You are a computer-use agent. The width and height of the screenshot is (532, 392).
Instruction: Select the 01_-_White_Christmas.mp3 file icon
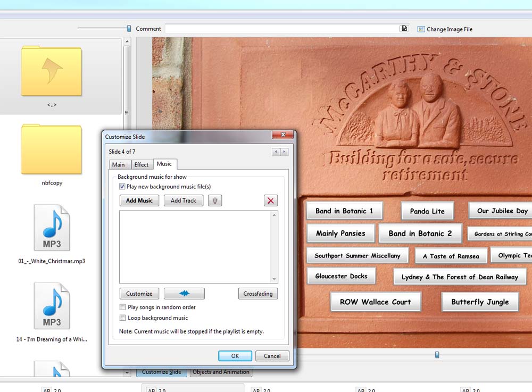coord(52,228)
